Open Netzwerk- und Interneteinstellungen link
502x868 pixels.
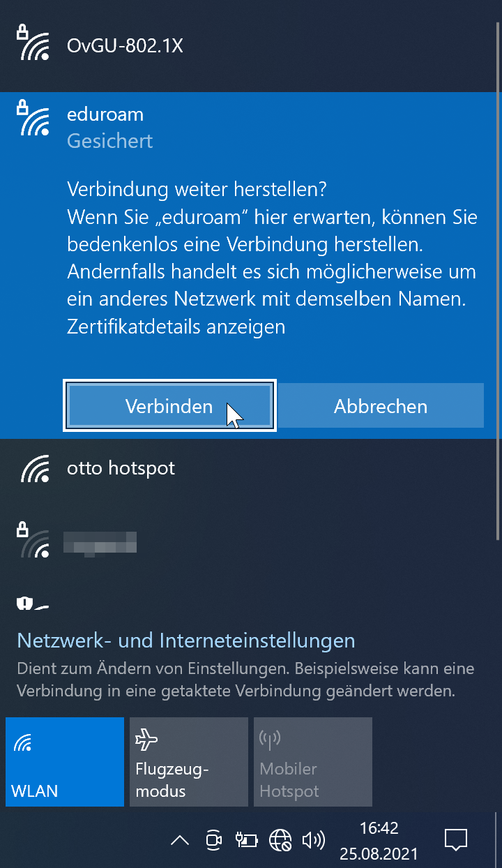(186, 641)
